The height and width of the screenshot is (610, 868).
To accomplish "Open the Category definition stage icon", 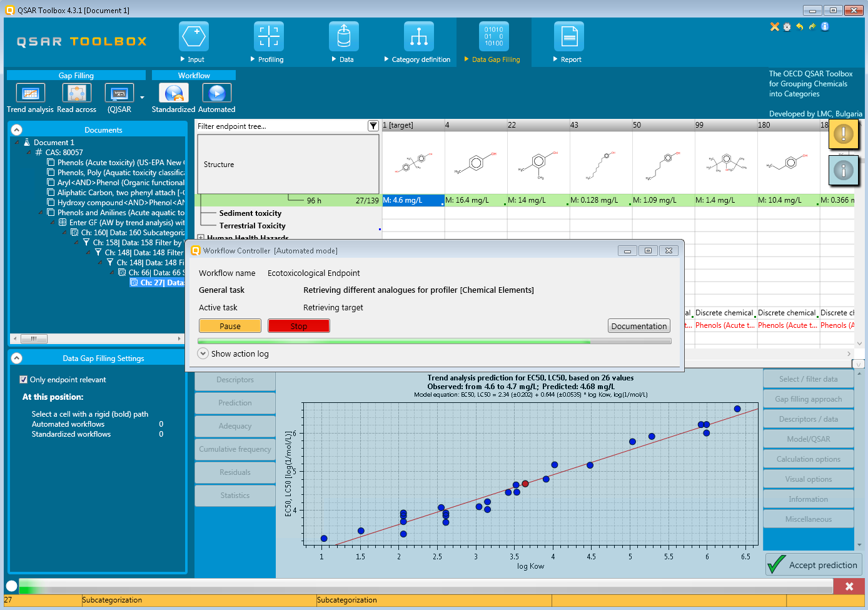I will click(419, 37).
